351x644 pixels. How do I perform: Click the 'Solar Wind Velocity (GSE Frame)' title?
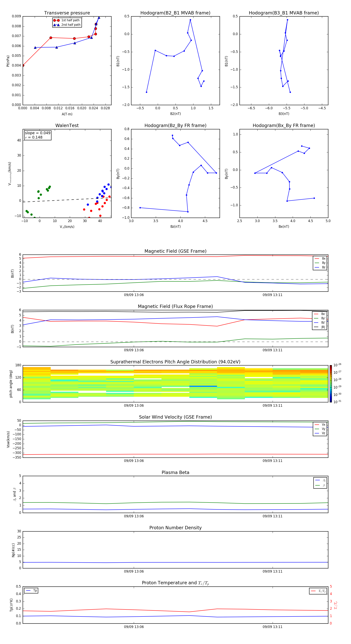pos(175,417)
